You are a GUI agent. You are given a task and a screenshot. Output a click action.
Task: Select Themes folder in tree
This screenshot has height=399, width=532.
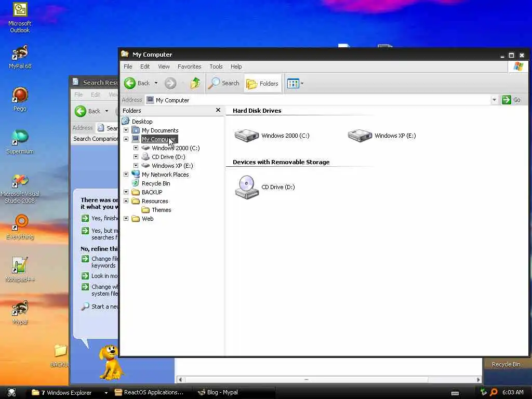[161, 210]
